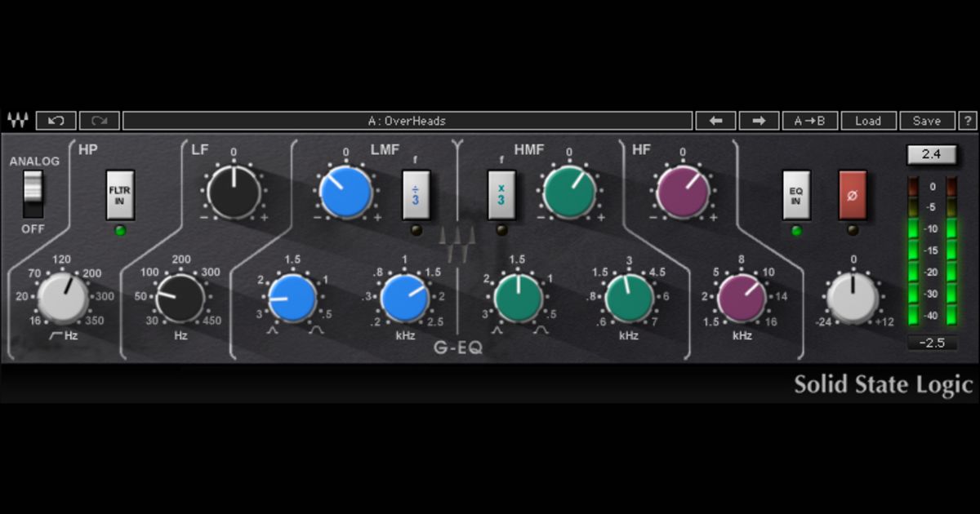Click the 'G-EQ' plugin name text
Image resolution: width=980 pixels, height=514 pixels.
coord(459,348)
